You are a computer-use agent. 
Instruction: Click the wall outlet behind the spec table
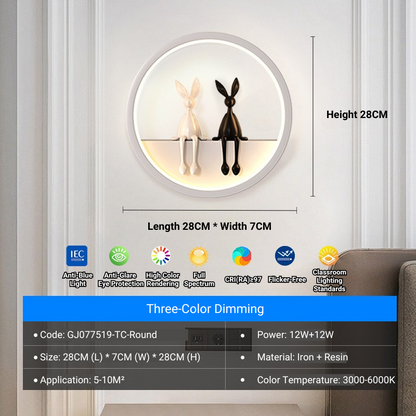tap(218, 339)
